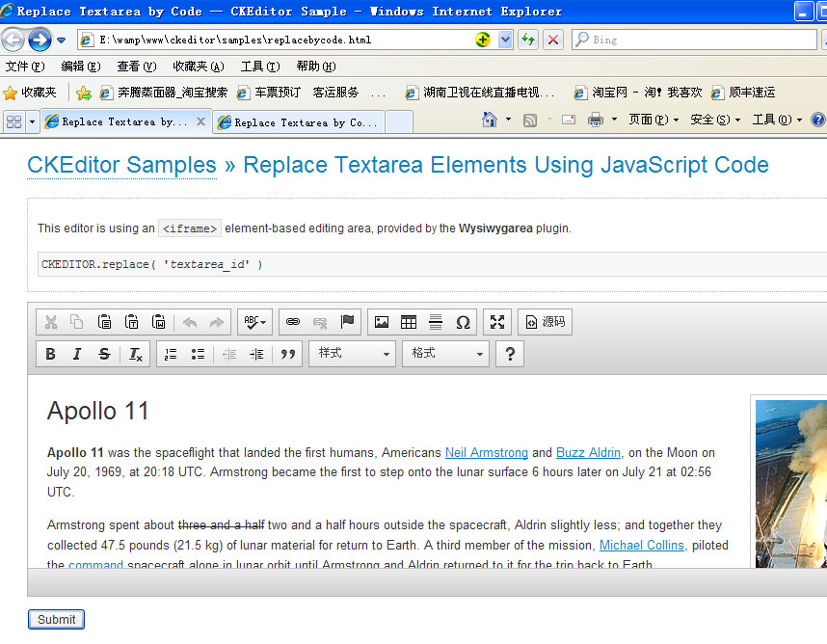Open the 格式 format dropdown
Image resolution: width=827 pixels, height=644 pixels.
pyautogui.click(x=445, y=354)
